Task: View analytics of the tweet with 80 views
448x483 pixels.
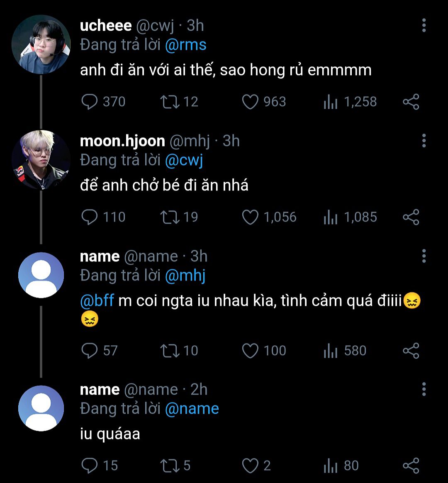Action: (x=331, y=466)
